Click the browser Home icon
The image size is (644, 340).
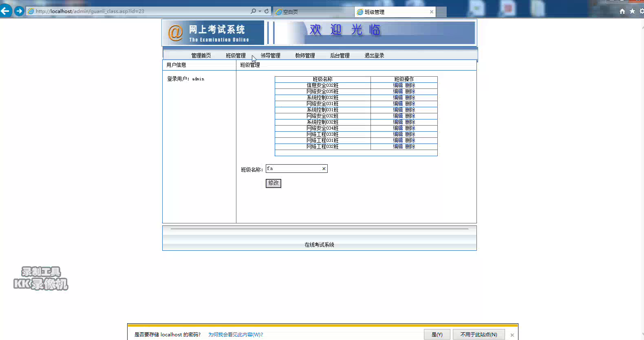pos(622,11)
